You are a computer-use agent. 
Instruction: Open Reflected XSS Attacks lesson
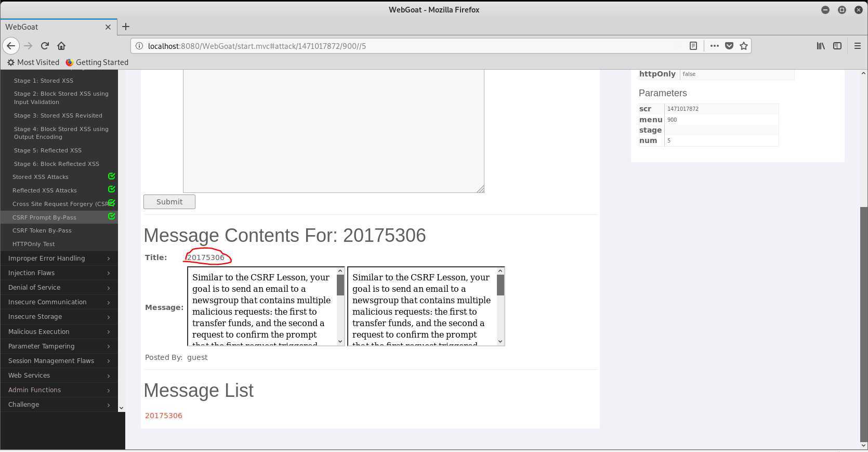pos(45,190)
